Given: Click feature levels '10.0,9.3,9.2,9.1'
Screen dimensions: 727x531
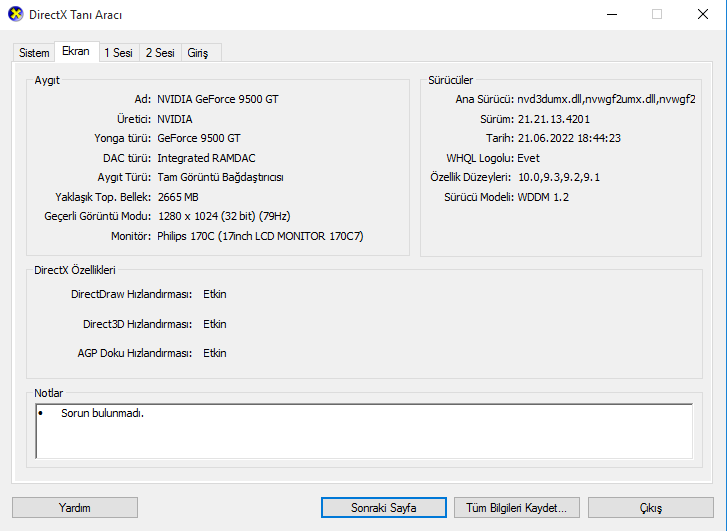Looking at the screenshot, I should (x=559, y=177).
